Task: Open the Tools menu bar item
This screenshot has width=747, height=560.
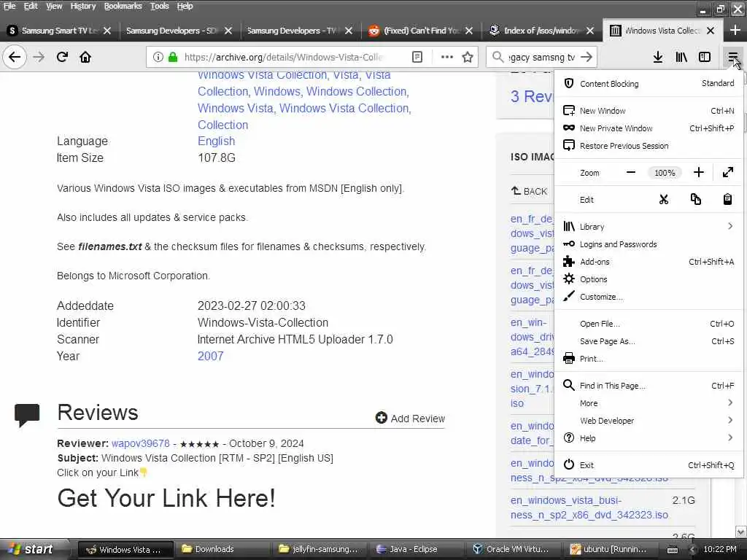Action: point(160,6)
